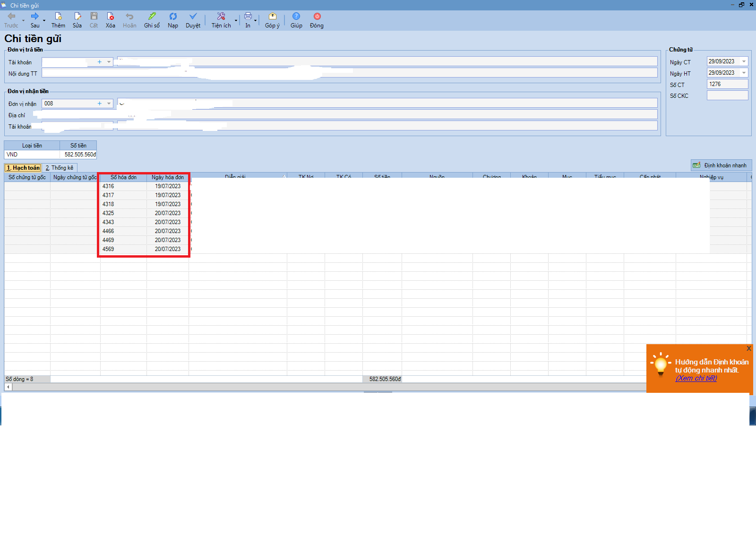Click the Nạp reload icon
Image resolution: width=756 pixels, height=537 pixels.
tap(173, 16)
